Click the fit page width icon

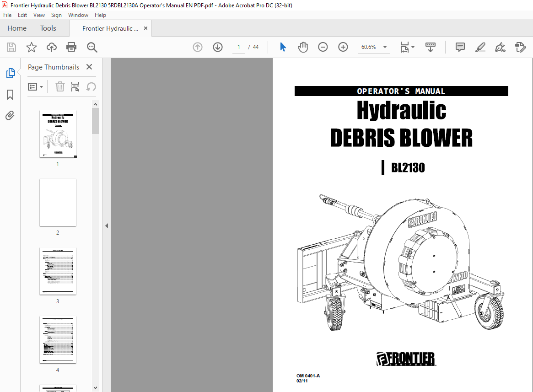[404, 47]
